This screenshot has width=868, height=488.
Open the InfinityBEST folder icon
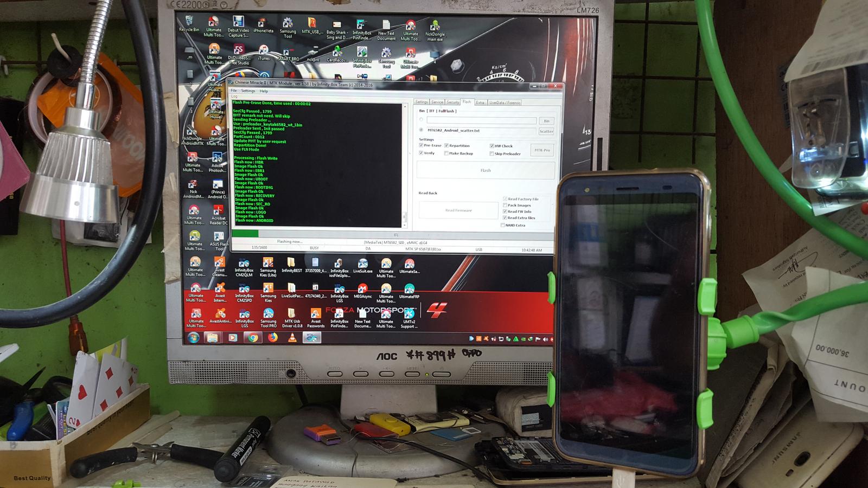tap(291, 265)
